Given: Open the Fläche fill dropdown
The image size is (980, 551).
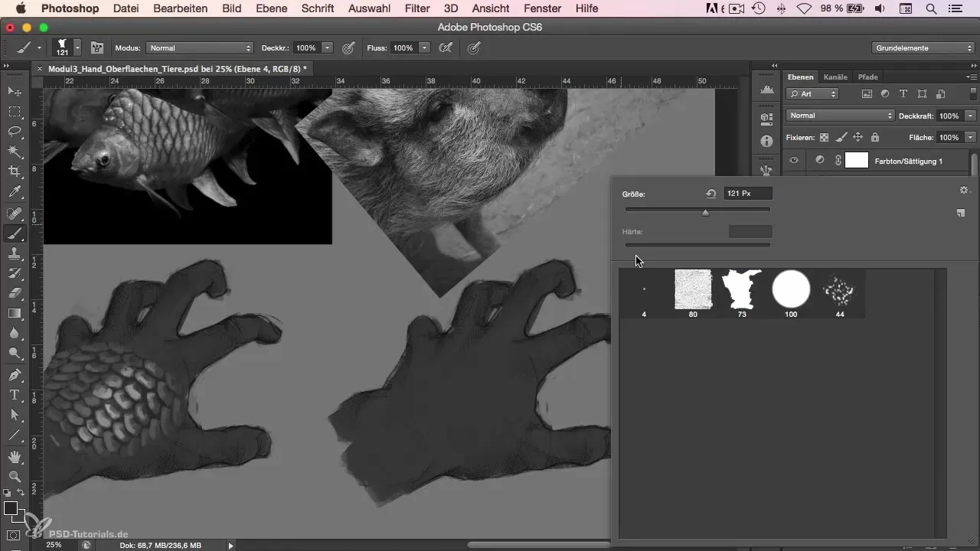Looking at the screenshot, I should pos(971,138).
